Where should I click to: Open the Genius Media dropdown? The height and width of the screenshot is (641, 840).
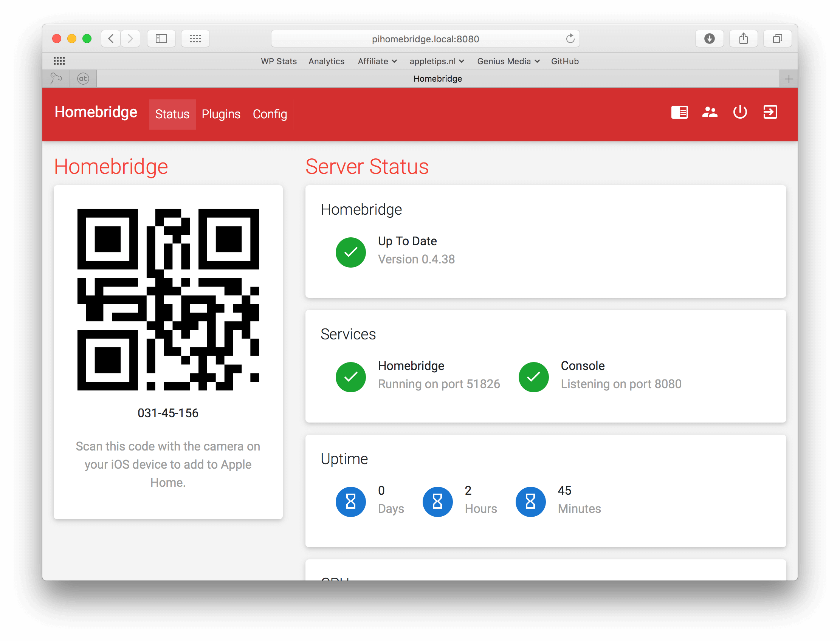point(508,61)
